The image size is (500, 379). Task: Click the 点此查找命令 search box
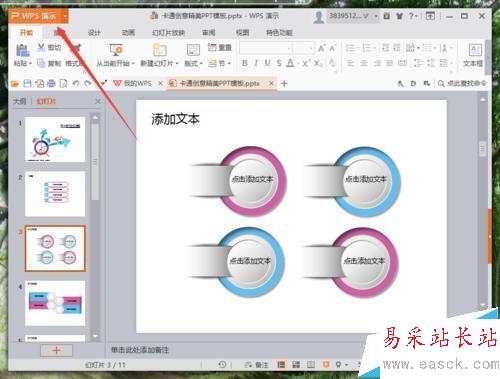(x=462, y=83)
